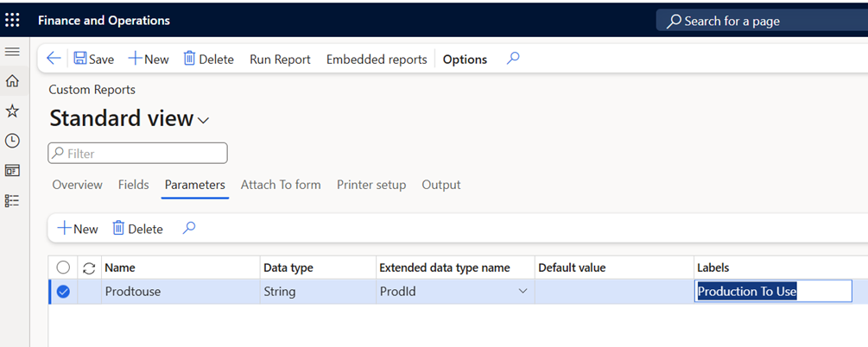The height and width of the screenshot is (347, 868).
Task: Open Workspaces icon in the sidebar
Action: pyautogui.click(x=12, y=170)
